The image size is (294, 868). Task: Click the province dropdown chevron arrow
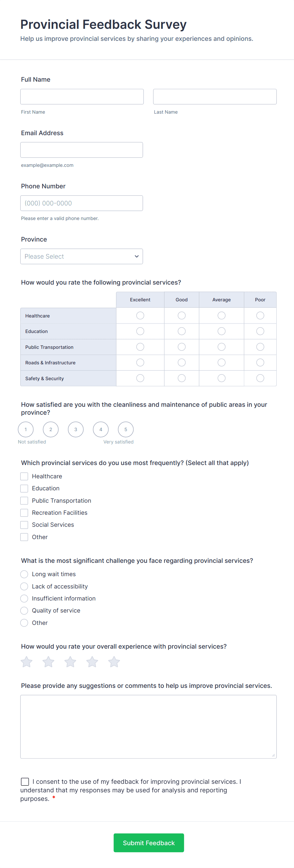(137, 256)
